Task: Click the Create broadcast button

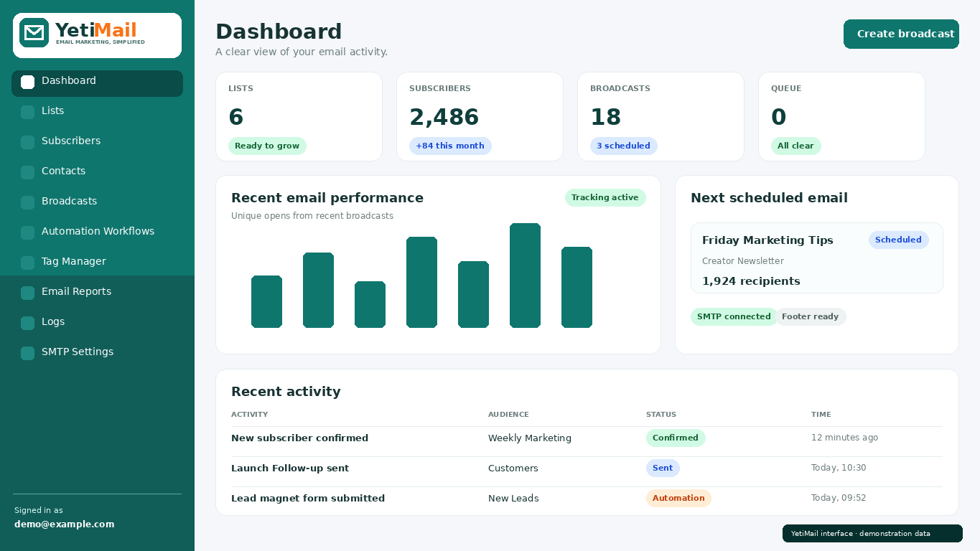Action: coord(901,34)
